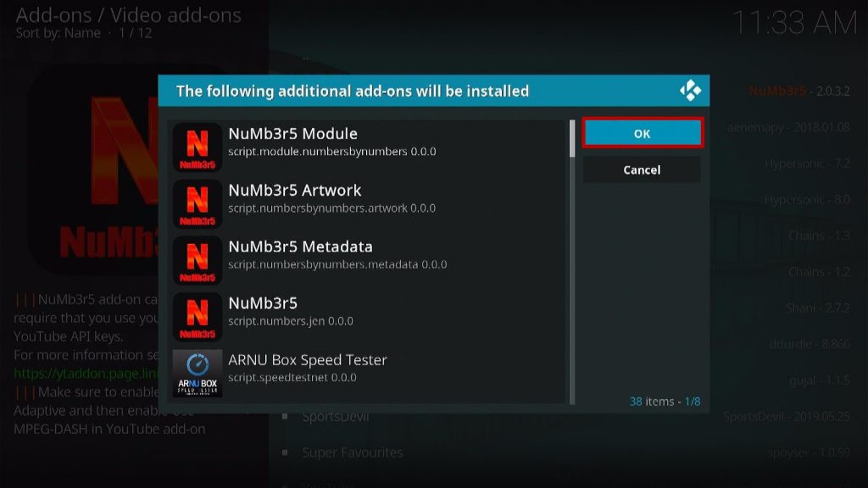Click SportsDevil - 2019.05.25 version text
This screenshot has height=488, width=868.
[787, 417]
